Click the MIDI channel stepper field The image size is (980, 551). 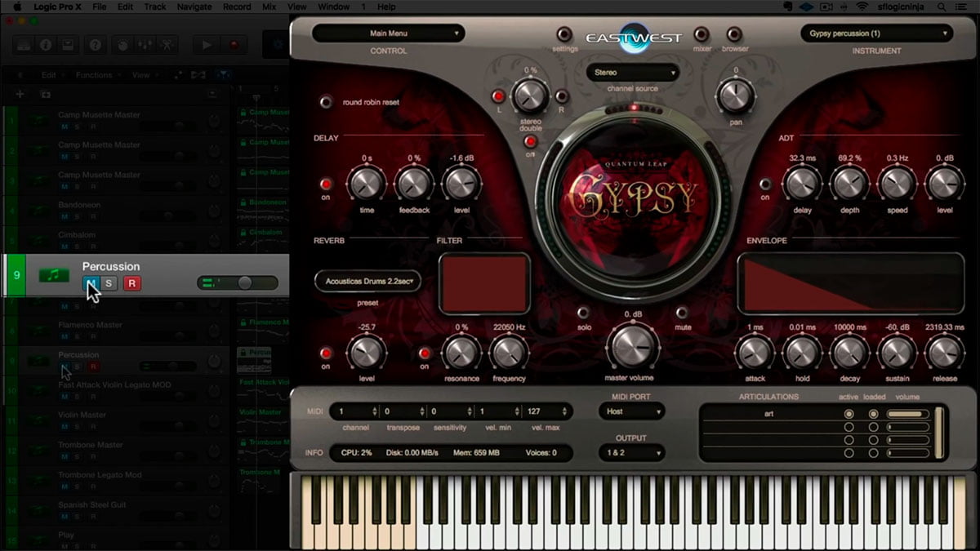pyautogui.click(x=356, y=411)
